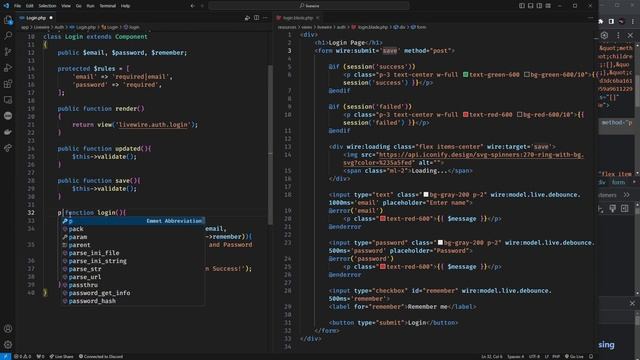Open the Search view in activity bar
This screenshot has width=640, height=360.
(x=8, y=36)
